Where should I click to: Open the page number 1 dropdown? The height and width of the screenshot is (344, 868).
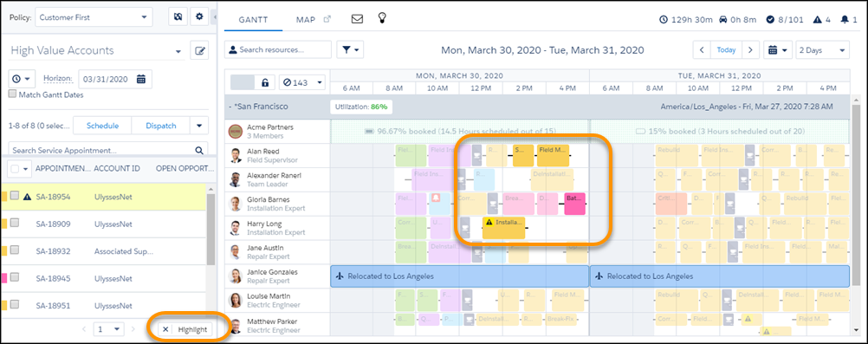tap(108, 329)
